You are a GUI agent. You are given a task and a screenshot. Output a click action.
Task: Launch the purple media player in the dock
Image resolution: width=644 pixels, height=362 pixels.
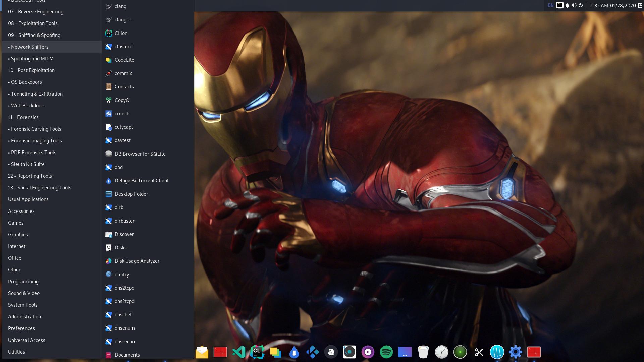[368, 352]
